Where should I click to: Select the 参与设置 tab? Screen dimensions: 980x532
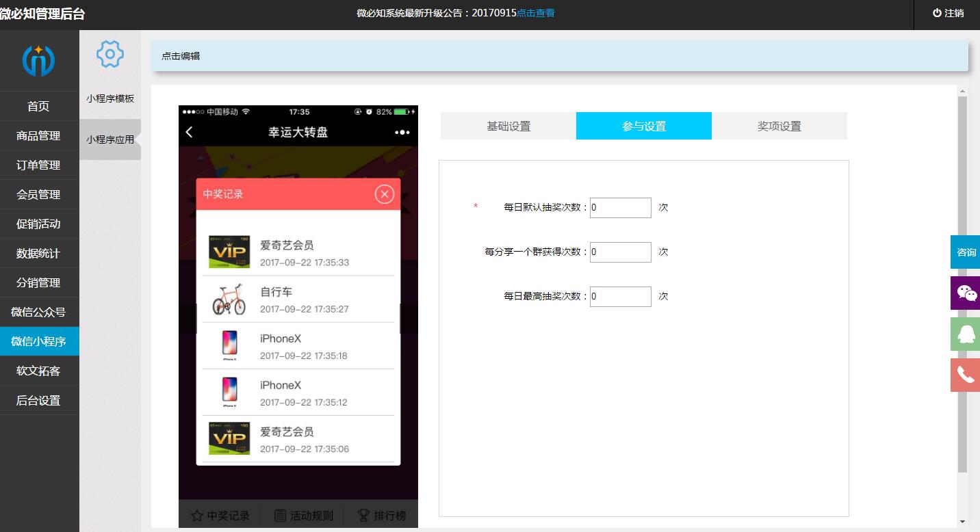click(x=643, y=127)
